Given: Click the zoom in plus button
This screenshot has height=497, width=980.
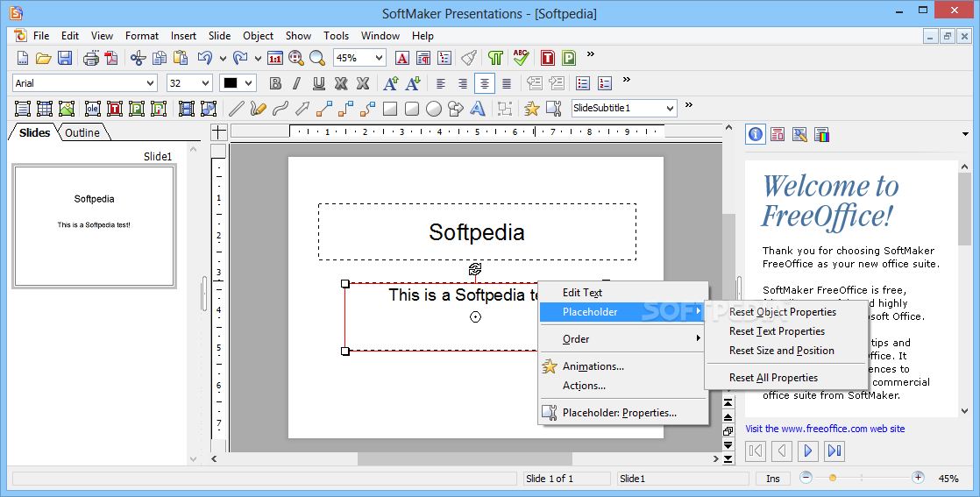Looking at the screenshot, I should [x=918, y=478].
